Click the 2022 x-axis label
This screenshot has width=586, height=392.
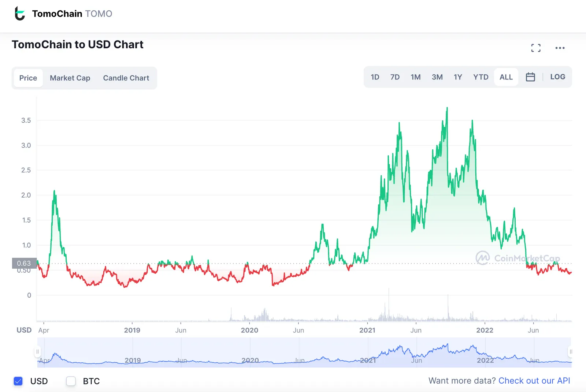coord(485,330)
